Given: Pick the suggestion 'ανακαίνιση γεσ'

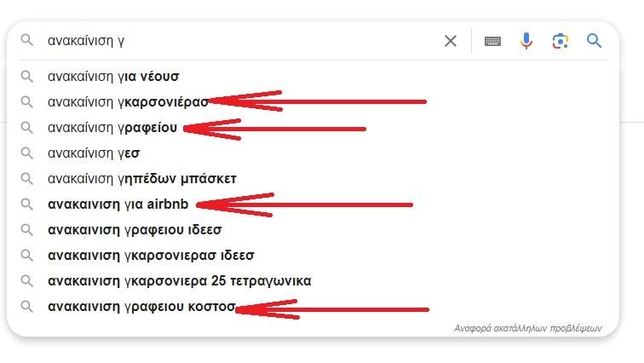Looking at the screenshot, I should pos(94,153).
